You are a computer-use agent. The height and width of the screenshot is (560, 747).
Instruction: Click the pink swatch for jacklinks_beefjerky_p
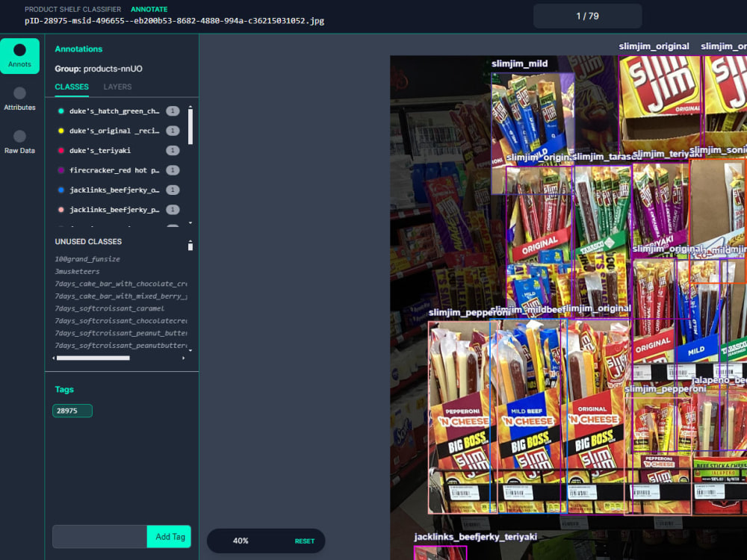click(x=61, y=210)
